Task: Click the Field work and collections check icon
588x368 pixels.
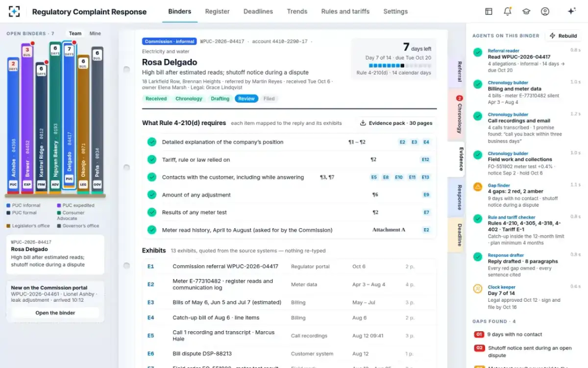Action: pyautogui.click(x=478, y=155)
